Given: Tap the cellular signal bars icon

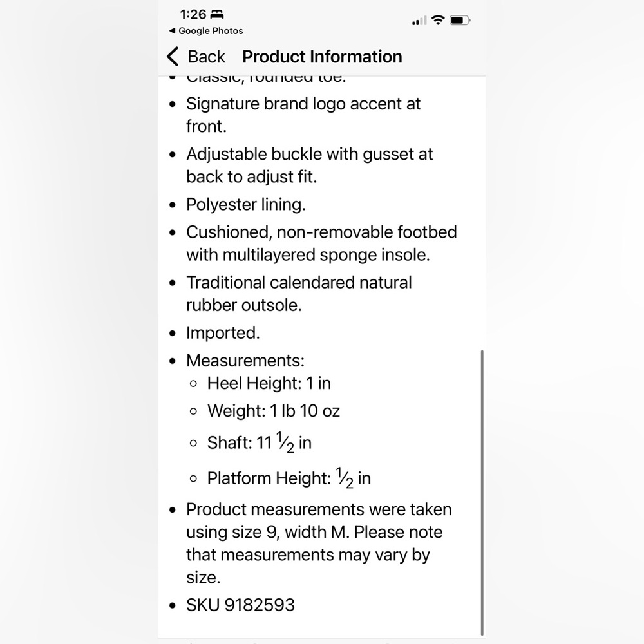Looking at the screenshot, I should pos(419,21).
